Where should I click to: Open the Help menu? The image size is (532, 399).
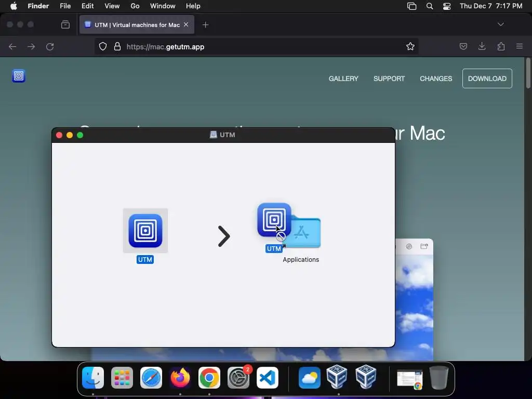coord(193,6)
